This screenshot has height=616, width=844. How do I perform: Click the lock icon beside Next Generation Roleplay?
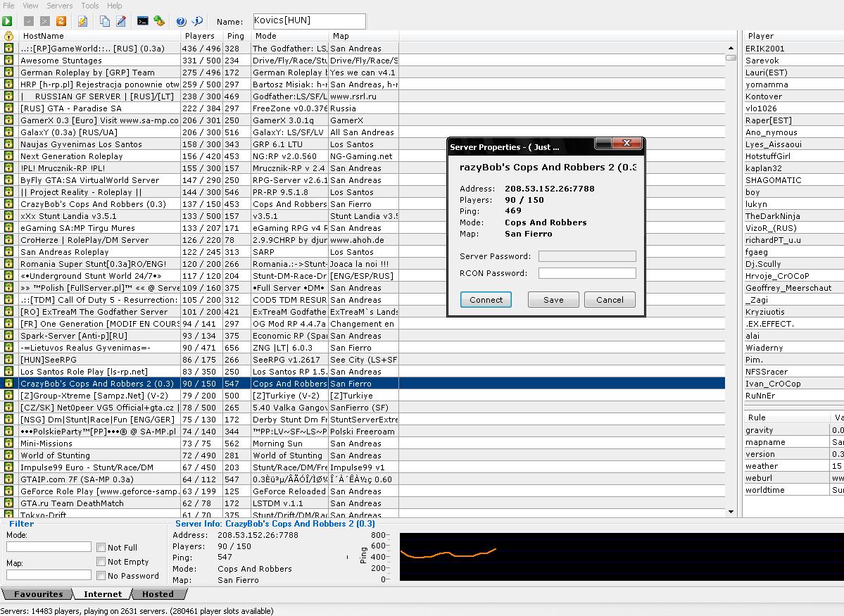[8, 156]
